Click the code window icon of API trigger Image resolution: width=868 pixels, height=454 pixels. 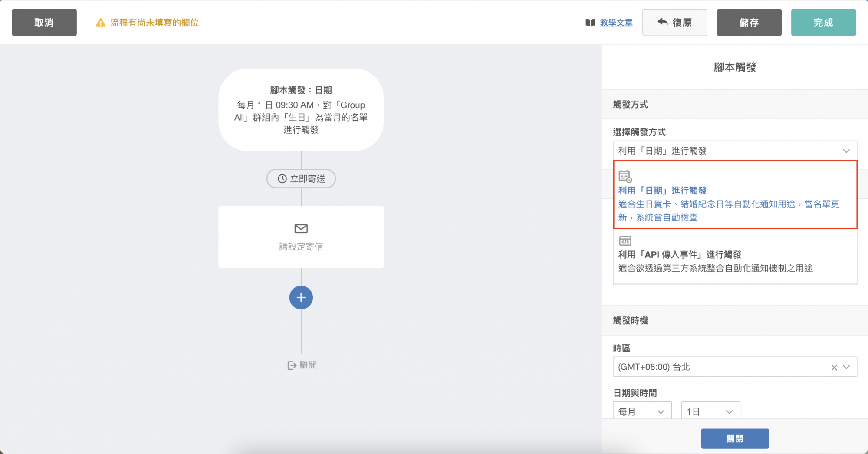click(x=625, y=241)
